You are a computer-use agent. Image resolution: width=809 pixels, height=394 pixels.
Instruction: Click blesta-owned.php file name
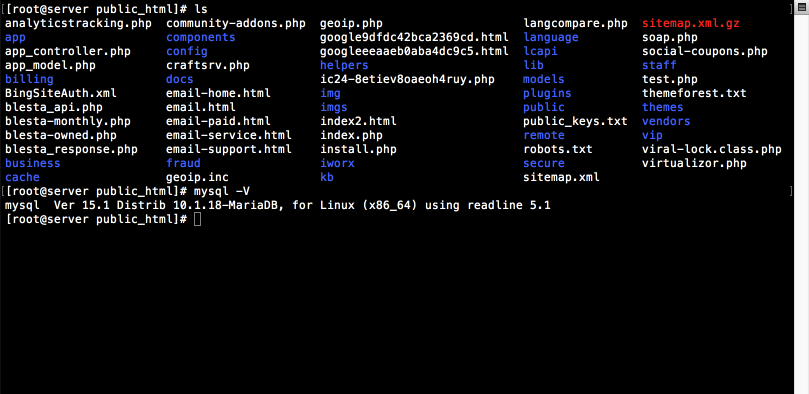pyautogui.click(x=61, y=135)
